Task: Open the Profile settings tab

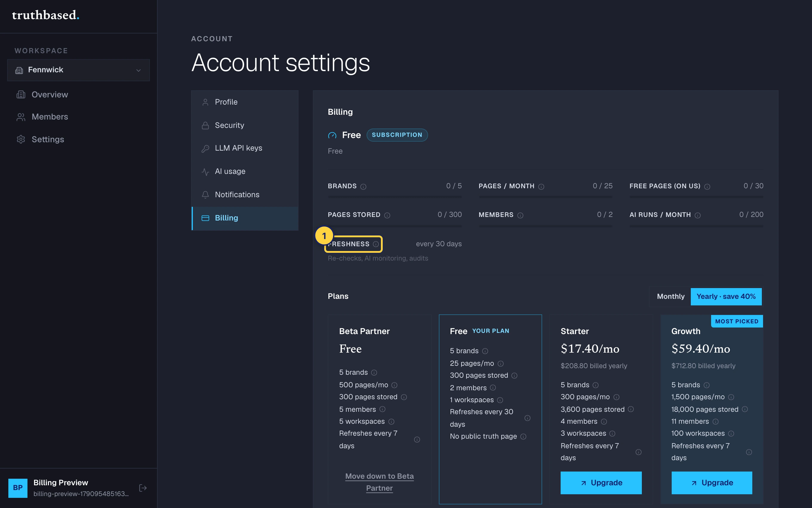Action: pyautogui.click(x=244, y=102)
